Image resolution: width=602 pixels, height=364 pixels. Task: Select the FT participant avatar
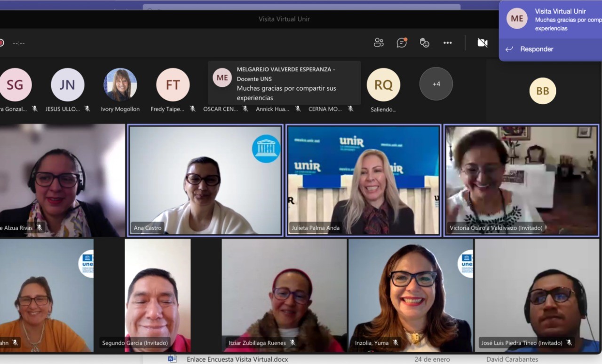[173, 85]
